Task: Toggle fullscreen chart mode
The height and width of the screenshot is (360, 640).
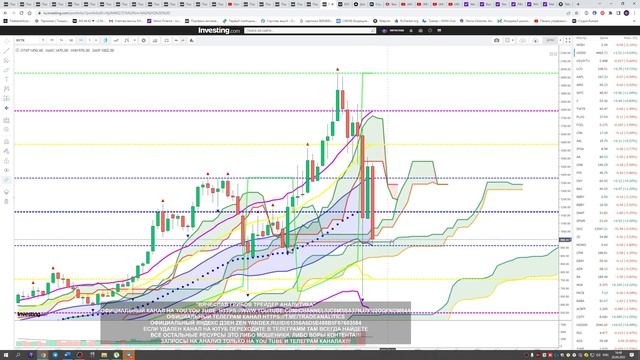Action: (x=568, y=40)
